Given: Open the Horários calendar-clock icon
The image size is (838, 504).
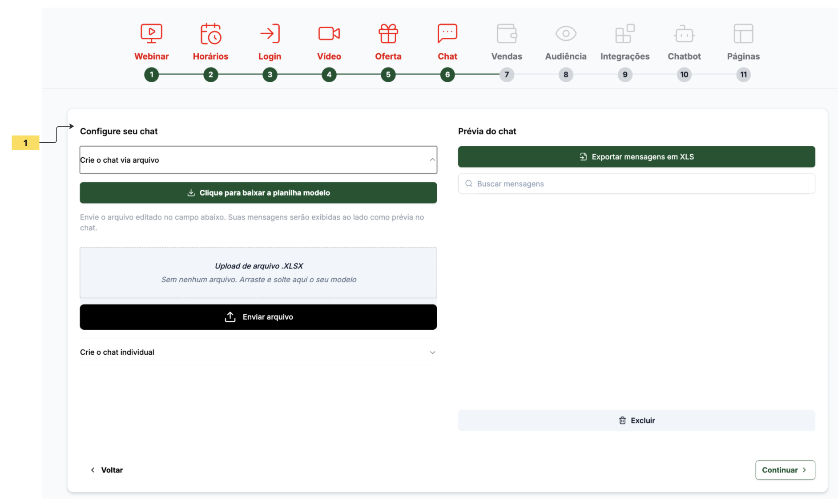Looking at the screenshot, I should 210,34.
